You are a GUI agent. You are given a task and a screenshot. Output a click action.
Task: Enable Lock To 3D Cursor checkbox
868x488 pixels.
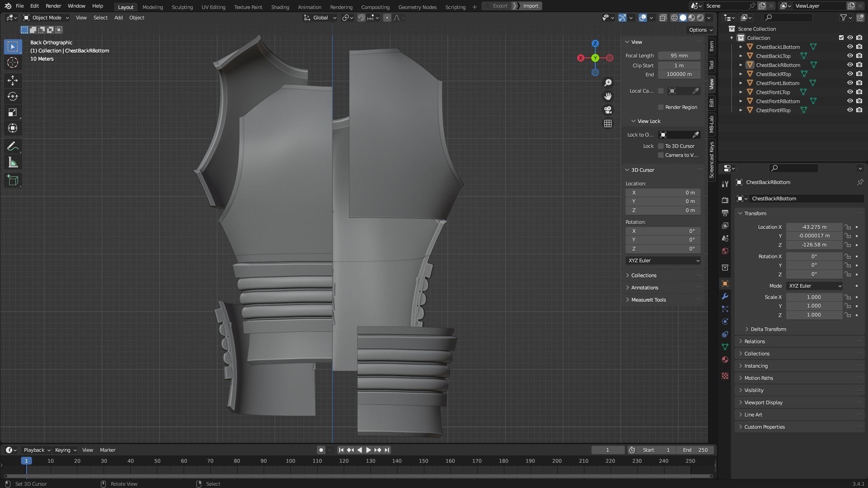click(661, 146)
